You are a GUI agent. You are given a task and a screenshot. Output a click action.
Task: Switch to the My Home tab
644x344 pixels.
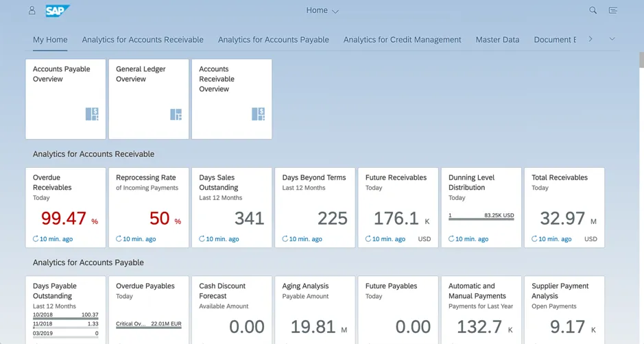click(x=50, y=40)
